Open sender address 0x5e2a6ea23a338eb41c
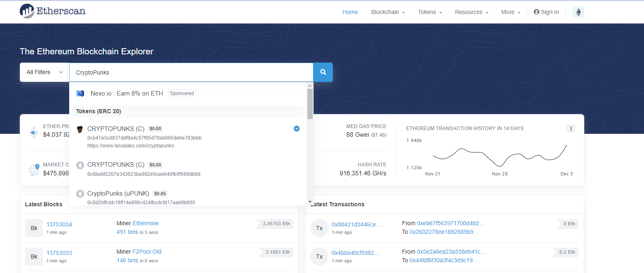Screen dimensions: 644x273 point(452,252)
